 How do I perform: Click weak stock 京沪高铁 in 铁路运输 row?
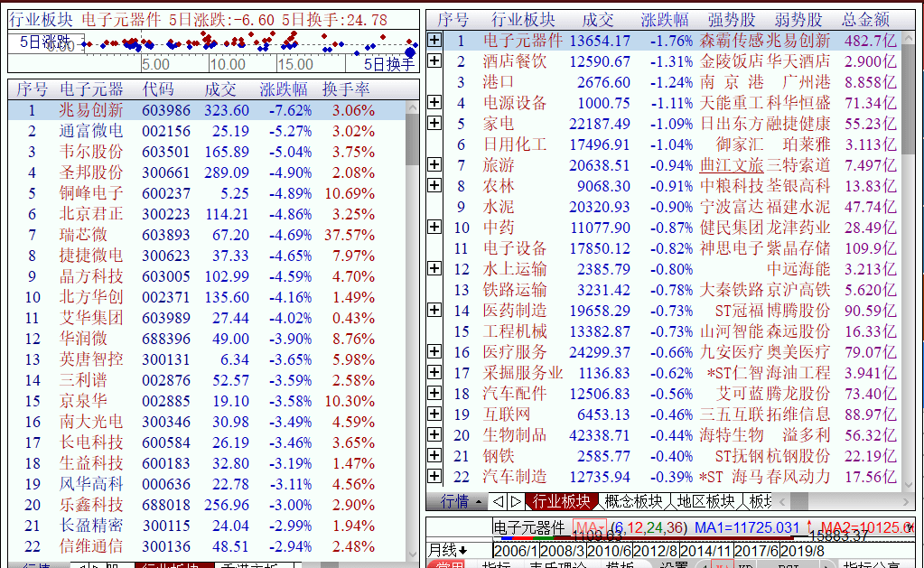coord(798,290)
